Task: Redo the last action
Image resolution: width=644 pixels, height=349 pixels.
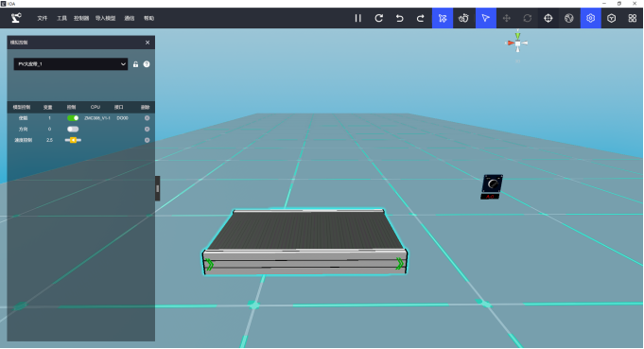Action: coord(421,18)
